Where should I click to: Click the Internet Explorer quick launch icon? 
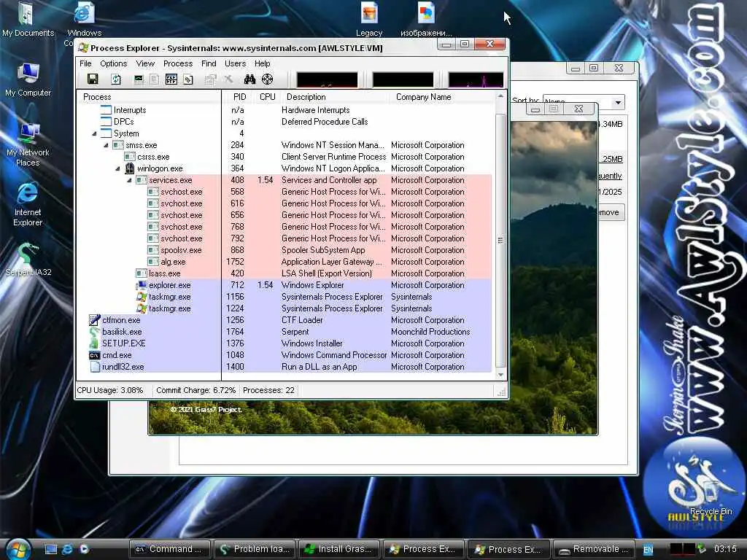pos(67,549)
